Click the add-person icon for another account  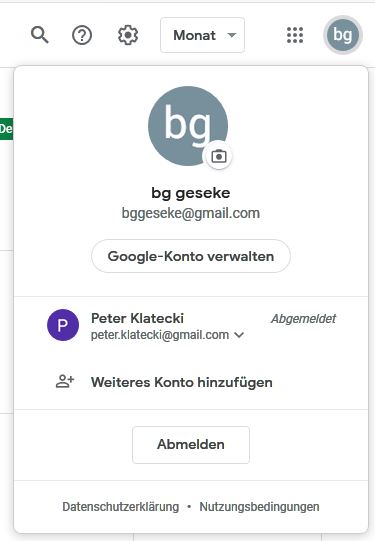point(65,381)
